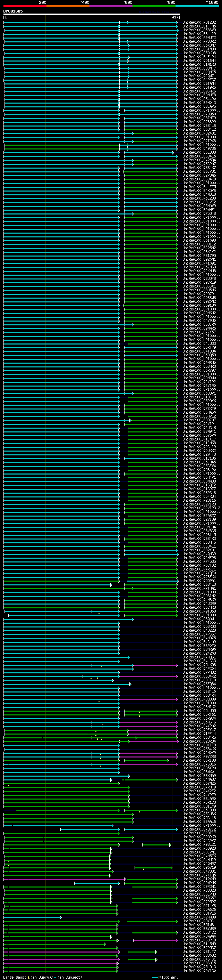Select the UniRef100_Q53XD3 label
Image resolution: width=222 pixels, height=980 pixels.
pyautogui.click(x=199, y=626)
